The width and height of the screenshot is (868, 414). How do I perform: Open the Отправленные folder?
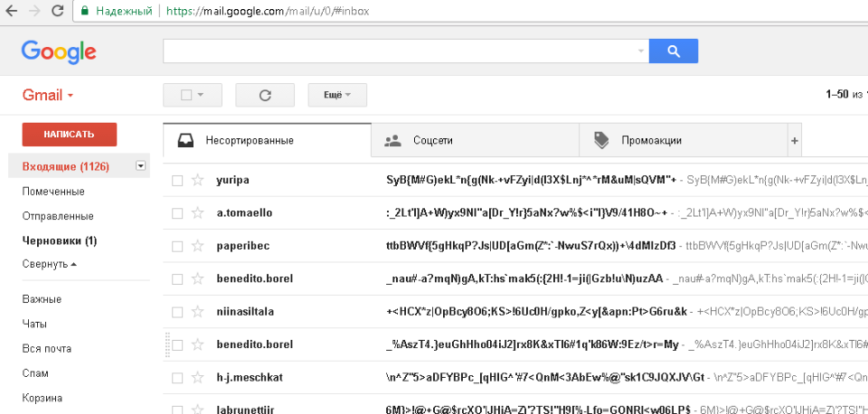pyautogui.click(x=58, y=216)
